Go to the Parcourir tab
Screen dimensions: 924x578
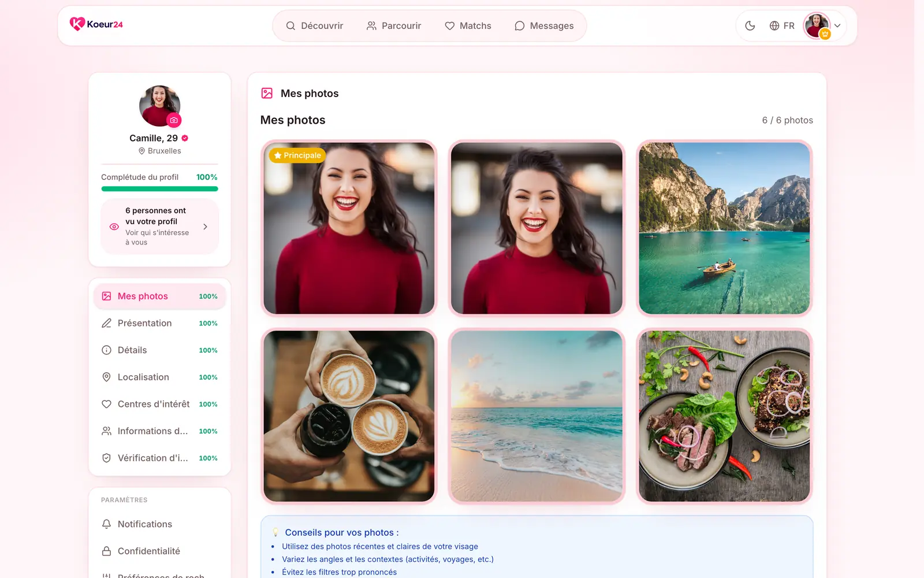pos(394,25)
